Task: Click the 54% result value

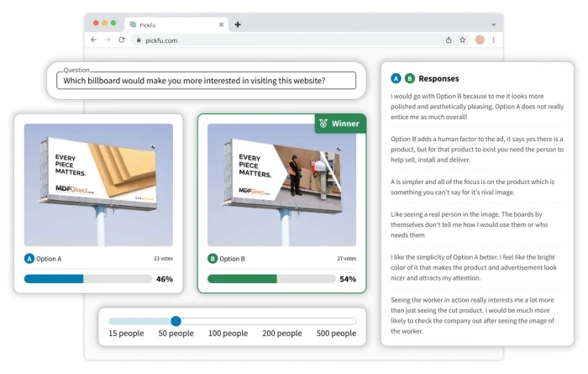Action: (x=348, y=279)
